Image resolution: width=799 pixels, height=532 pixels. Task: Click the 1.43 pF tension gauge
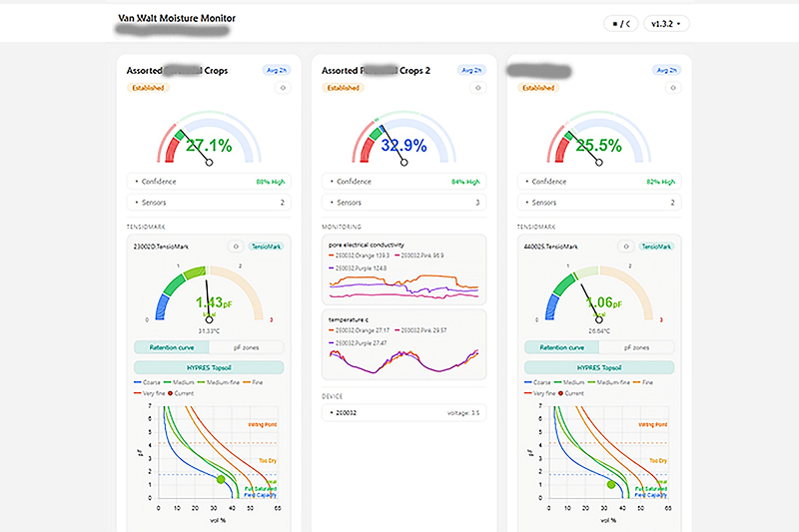click(209, 295)
